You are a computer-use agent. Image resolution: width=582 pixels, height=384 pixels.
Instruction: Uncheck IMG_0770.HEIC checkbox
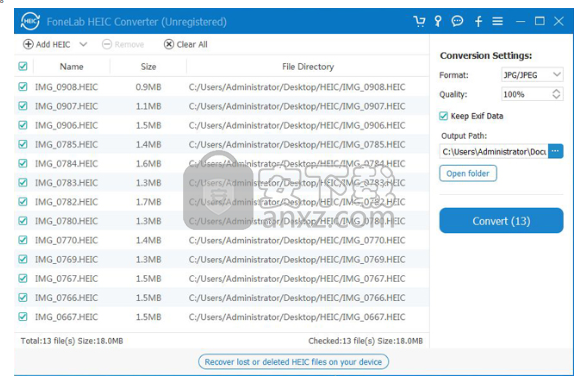pyautogui.click(x=23, y=240)
